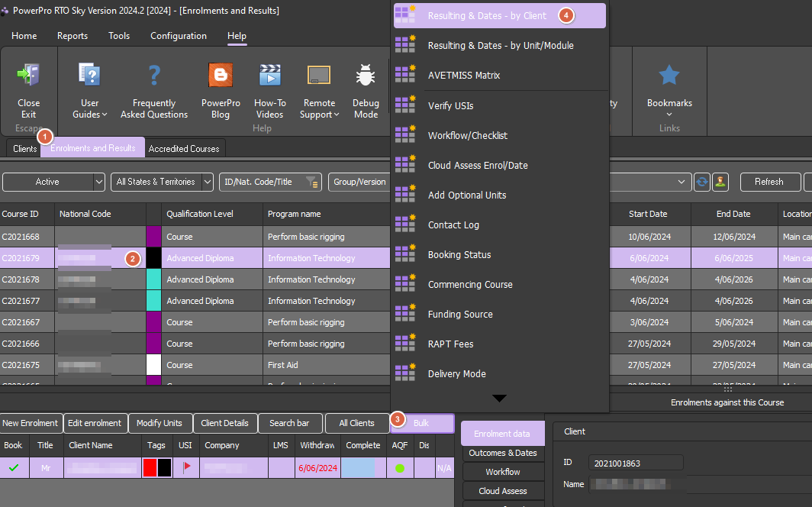The image size is (812, 507).
Task: Open the User Guides icon
Action: (89, 75)
